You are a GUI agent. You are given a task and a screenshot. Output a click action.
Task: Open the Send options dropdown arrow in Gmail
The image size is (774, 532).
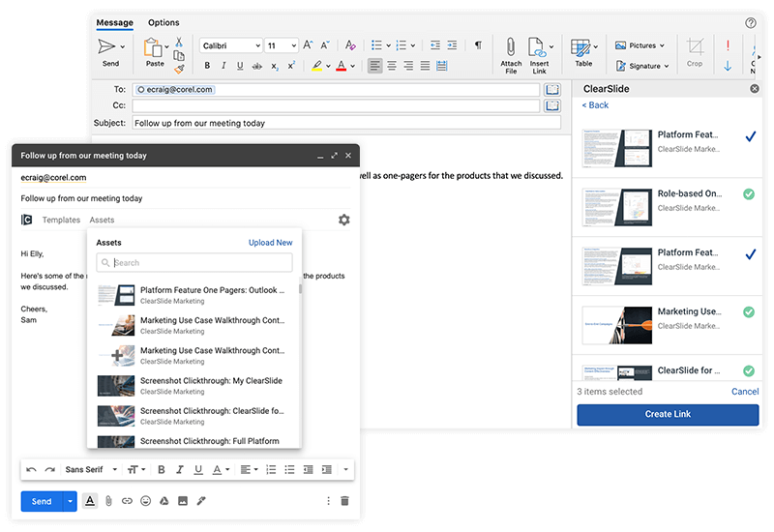[x=70, y=501]
